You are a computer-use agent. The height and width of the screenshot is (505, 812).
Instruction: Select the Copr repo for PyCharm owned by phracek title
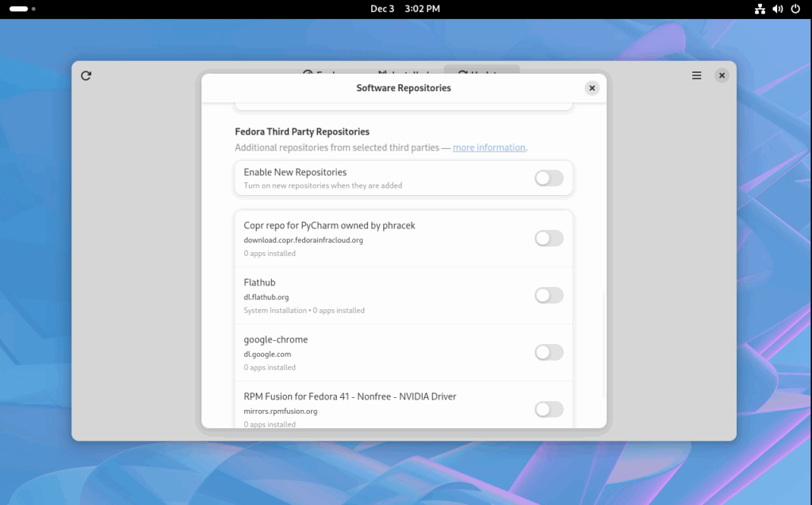[x=329, y=225]
